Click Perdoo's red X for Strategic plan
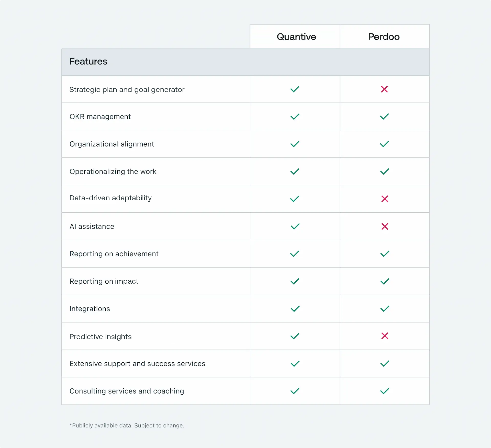This screenshot has width=491, height=448. click(384, 89)
